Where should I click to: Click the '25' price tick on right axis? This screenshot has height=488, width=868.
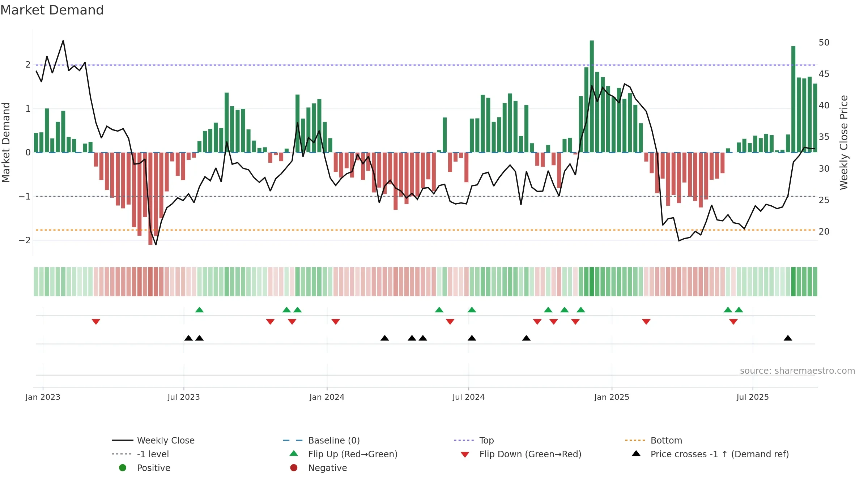pos(824,200)
